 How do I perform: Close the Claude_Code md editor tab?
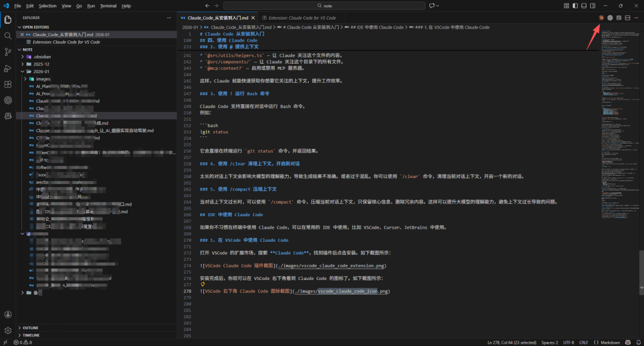[253, 18]
